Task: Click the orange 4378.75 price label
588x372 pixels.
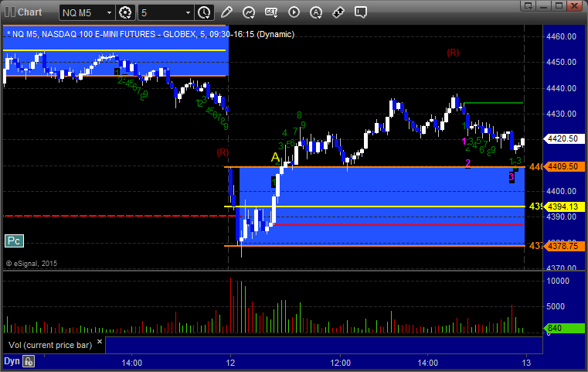Action: (563, 246)
